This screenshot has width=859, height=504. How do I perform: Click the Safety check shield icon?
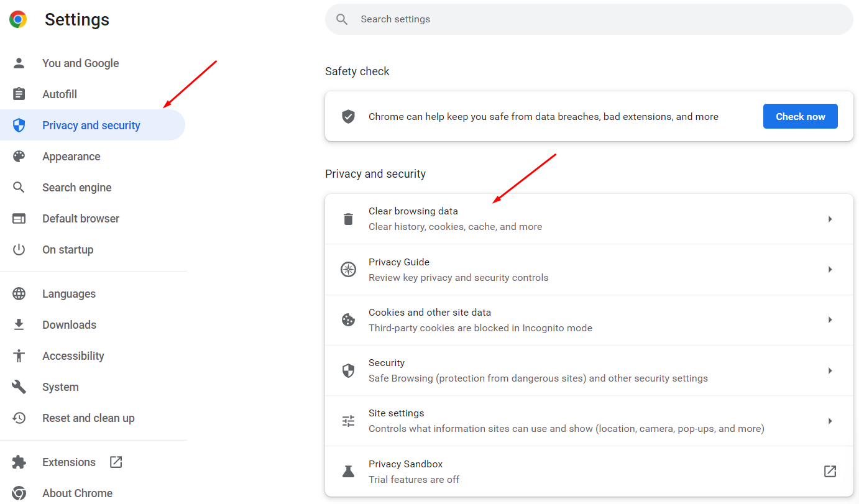pos(347,116)
